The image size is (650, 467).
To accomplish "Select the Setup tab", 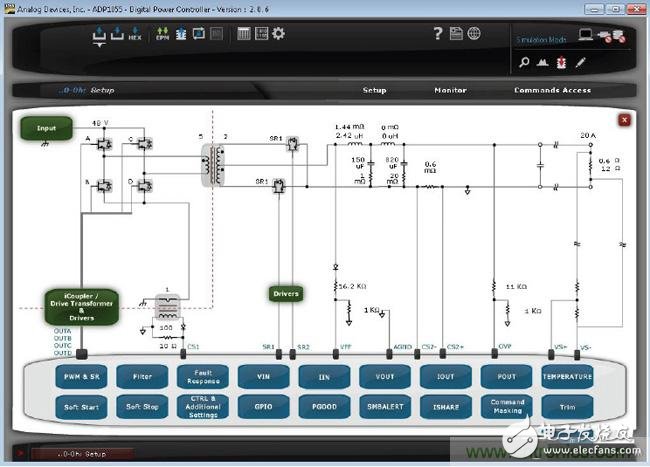I will click(374, 90).
